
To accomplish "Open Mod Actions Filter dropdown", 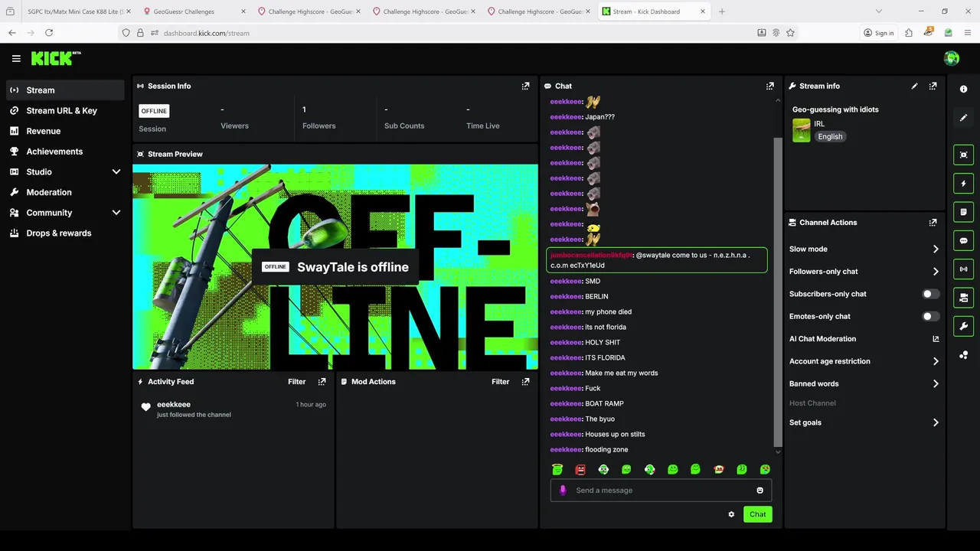I will tap(500, 381).
